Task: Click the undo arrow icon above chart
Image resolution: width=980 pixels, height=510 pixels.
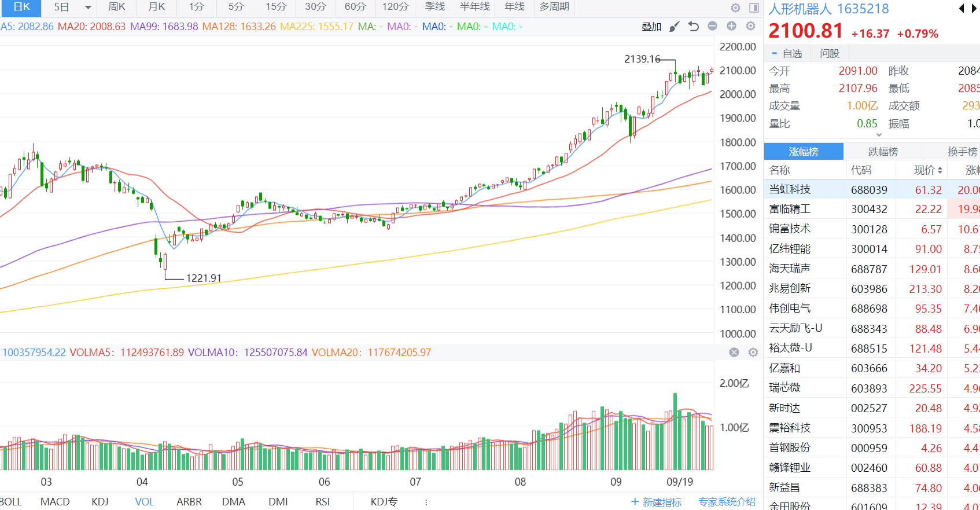Action: point(694,27)
